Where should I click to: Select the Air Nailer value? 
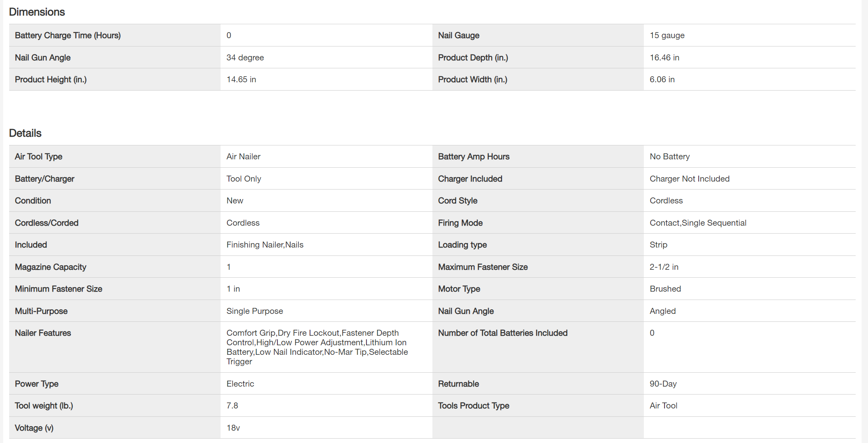click(x=243, y=157)
